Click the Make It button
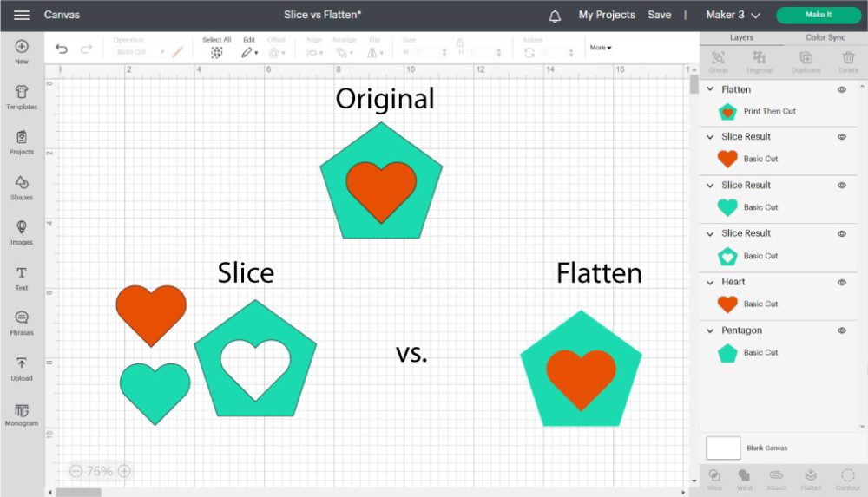This screenshot has width=868, height=497. pos(819,15)
